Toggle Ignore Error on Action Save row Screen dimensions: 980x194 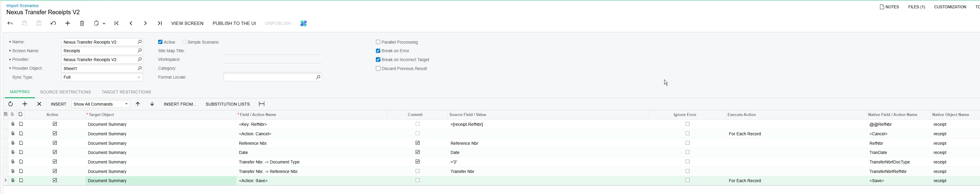(687, 180)
